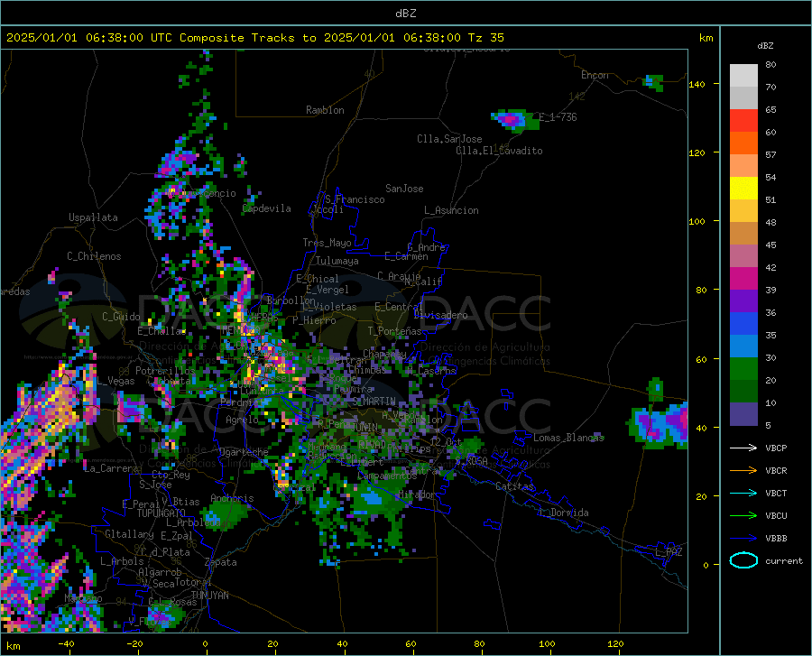This screenshot has height=656, width=812.
Task: Pick the bright yellow 51–54 dBZ swatch
Action: (x=743, y=189)
